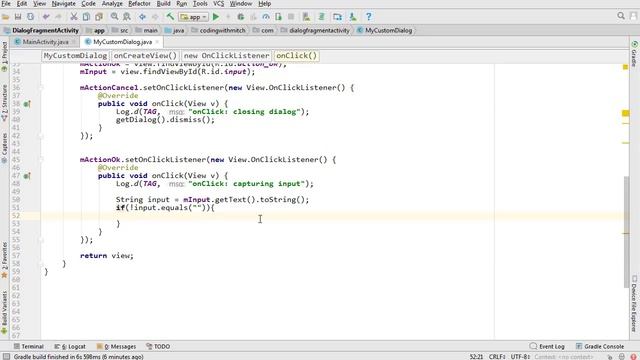
Task: Click override gutter icon on line 38
Action: coord(27,104)
